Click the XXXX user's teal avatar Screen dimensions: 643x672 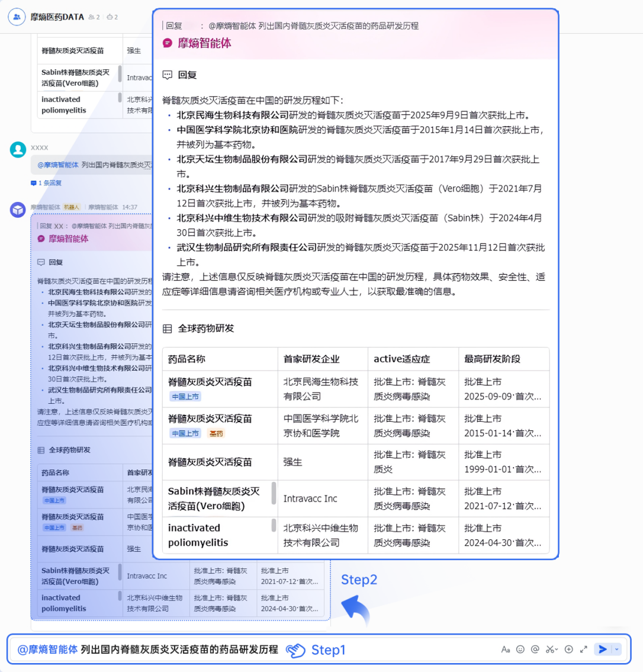click(18, 150)
